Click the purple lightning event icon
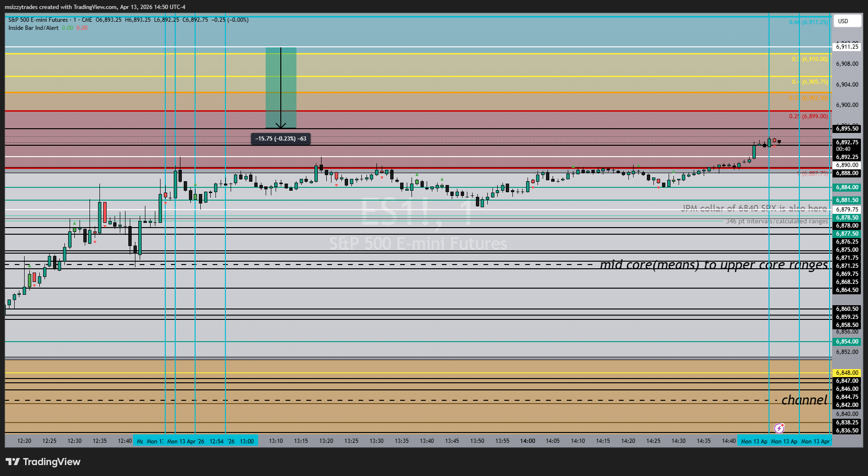 [779, 428]
